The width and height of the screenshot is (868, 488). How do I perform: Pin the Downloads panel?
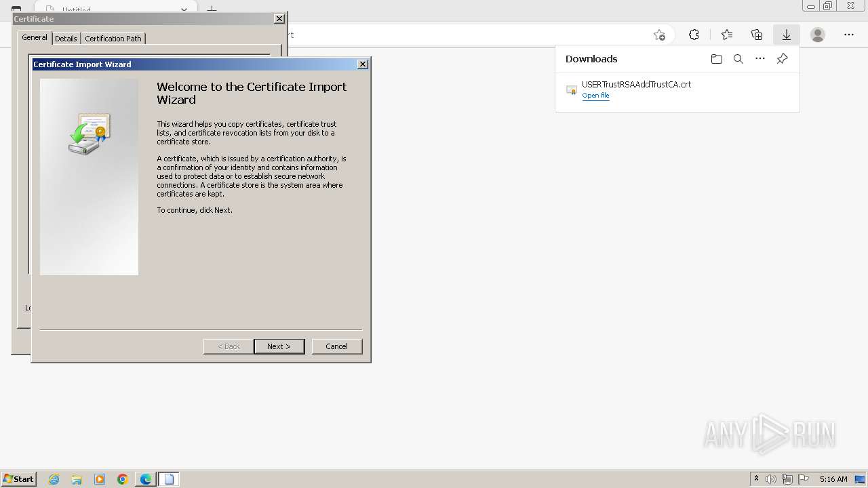coord(782,59)
